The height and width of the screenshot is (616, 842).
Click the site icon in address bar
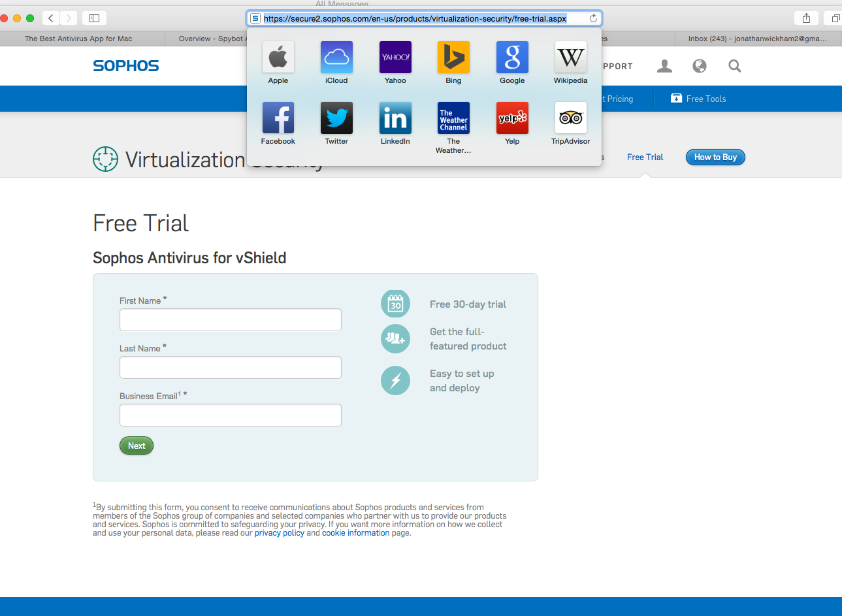click(255, 18)
